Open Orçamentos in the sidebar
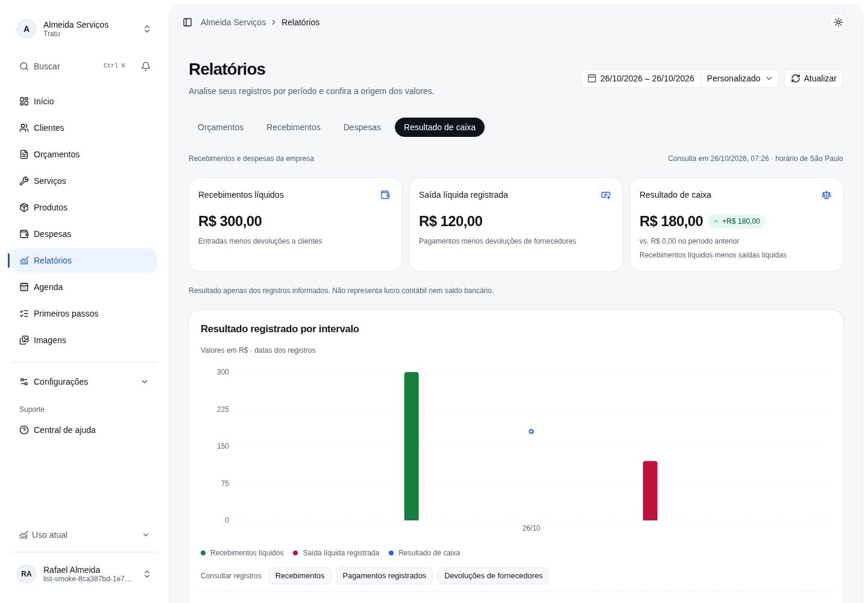868x603 pixels. coord(84,154)
